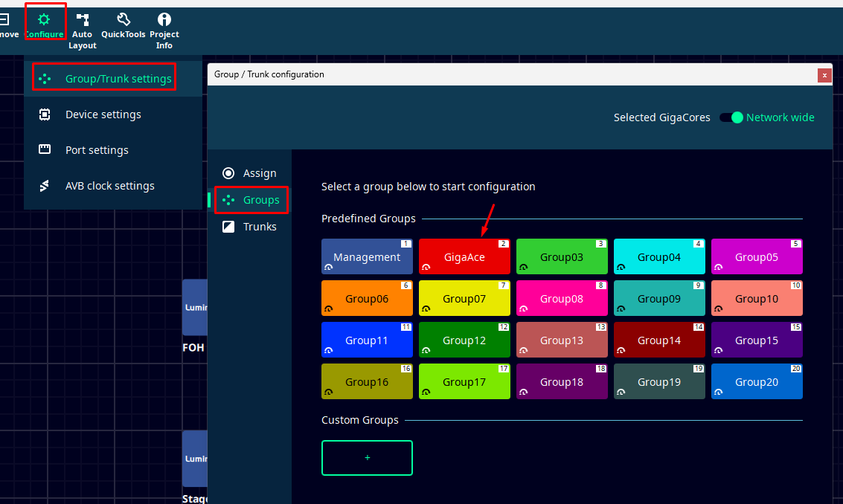
Task: Choose the green Group03 tile
Action: point(562,257)
